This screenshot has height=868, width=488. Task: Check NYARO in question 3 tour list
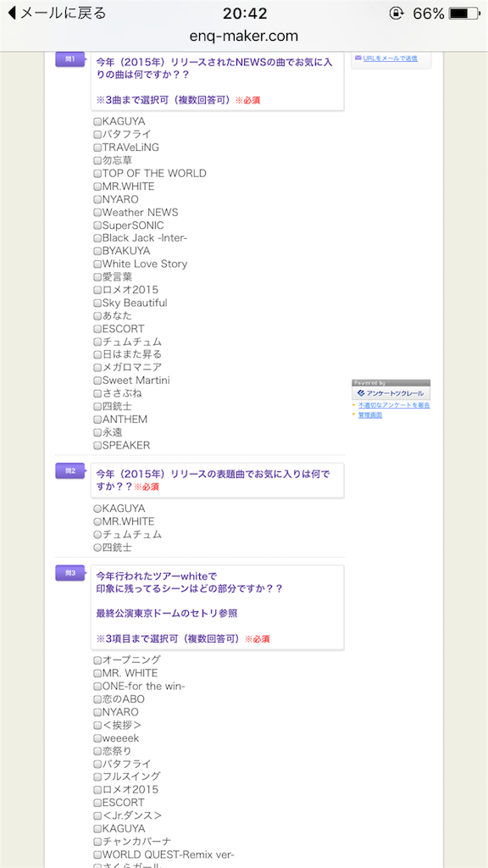coord(97,712)
